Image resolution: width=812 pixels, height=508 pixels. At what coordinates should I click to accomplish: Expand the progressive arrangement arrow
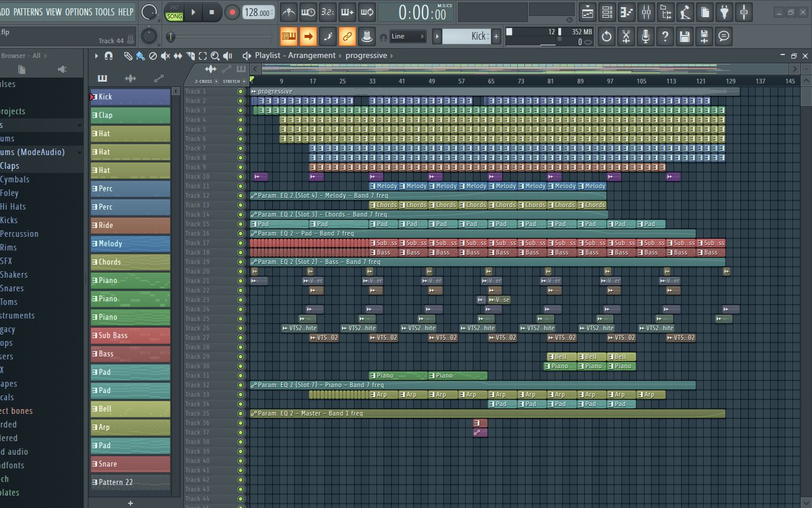click(x=392, y=56)
